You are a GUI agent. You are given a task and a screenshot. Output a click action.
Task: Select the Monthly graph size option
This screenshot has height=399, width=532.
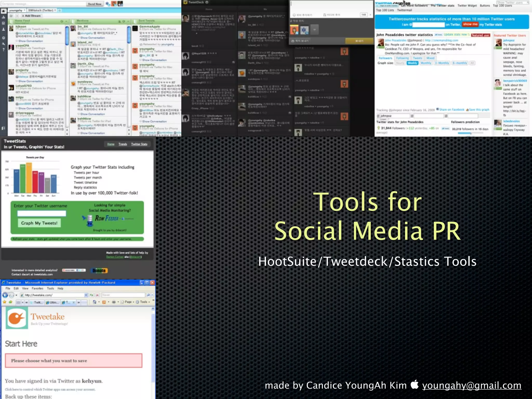tap(426, 63)
